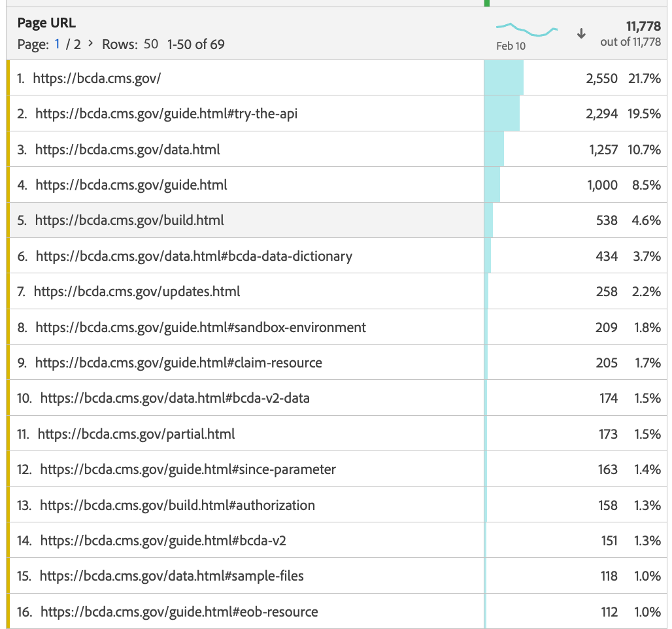Image resolution: width=672 pixels, height=629 pixels.
Task: Open the sparkline trend chart in header
Action: [x=526, y=29]
